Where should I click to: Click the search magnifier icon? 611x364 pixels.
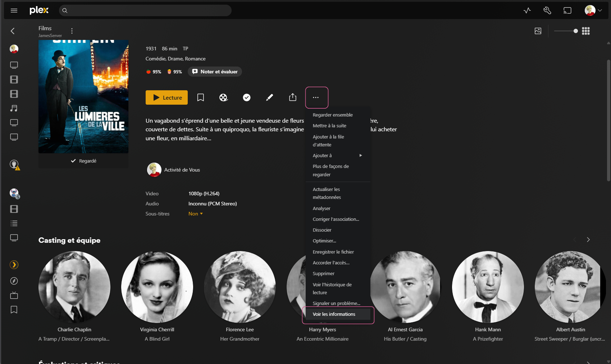tap(65, 10)
